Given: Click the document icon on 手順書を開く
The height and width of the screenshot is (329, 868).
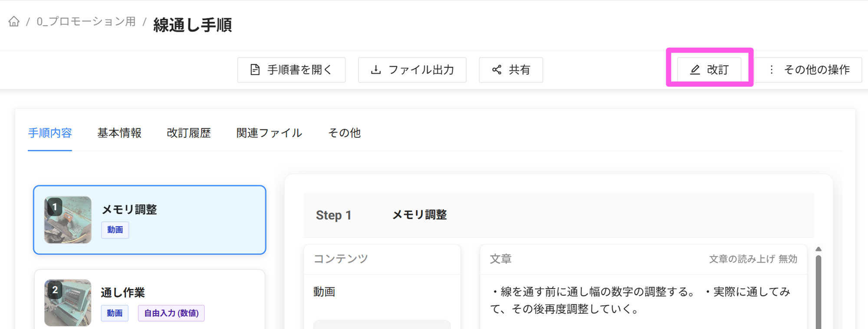Looking at the screenshot, I should [255, 70].
